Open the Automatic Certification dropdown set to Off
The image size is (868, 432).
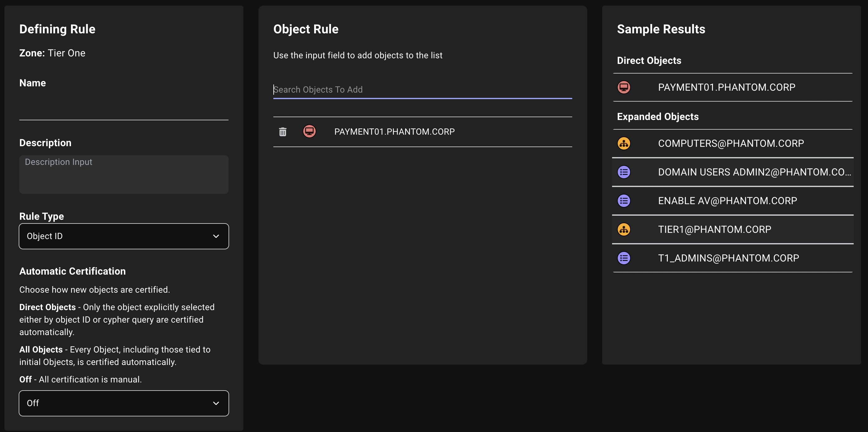click(124, 403)
